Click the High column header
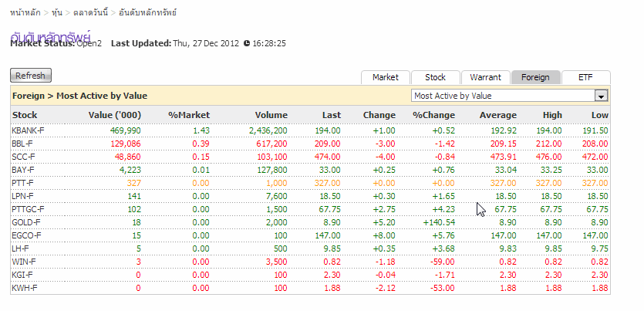The width and height of the screenshot is (644, 311). point(552,115)
